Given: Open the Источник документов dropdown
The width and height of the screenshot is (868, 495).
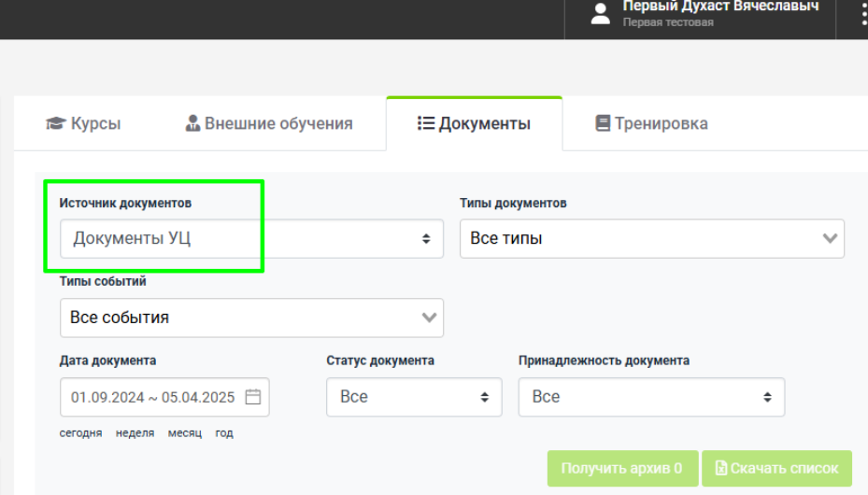Looking at the screenshot, I should click(251, 238).
